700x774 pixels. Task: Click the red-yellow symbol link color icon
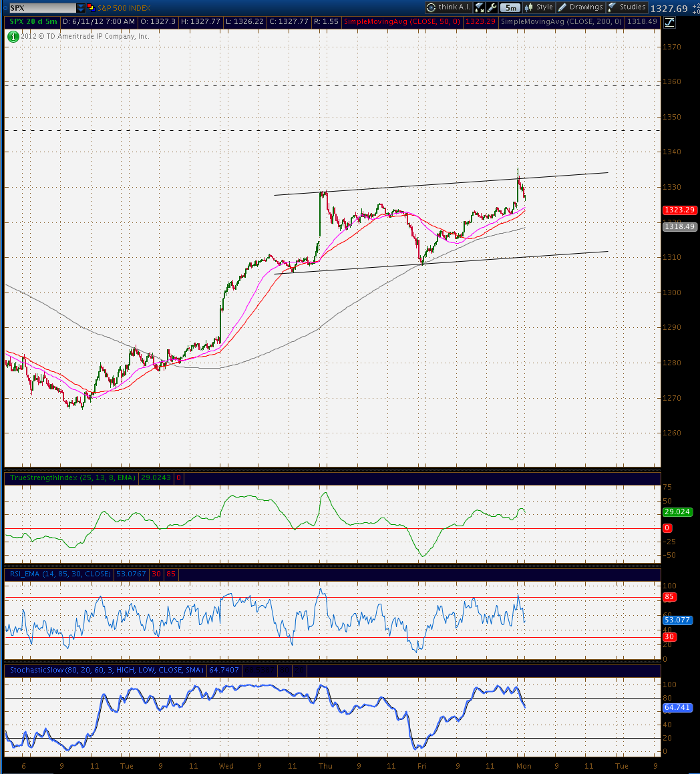click(91, 7)
